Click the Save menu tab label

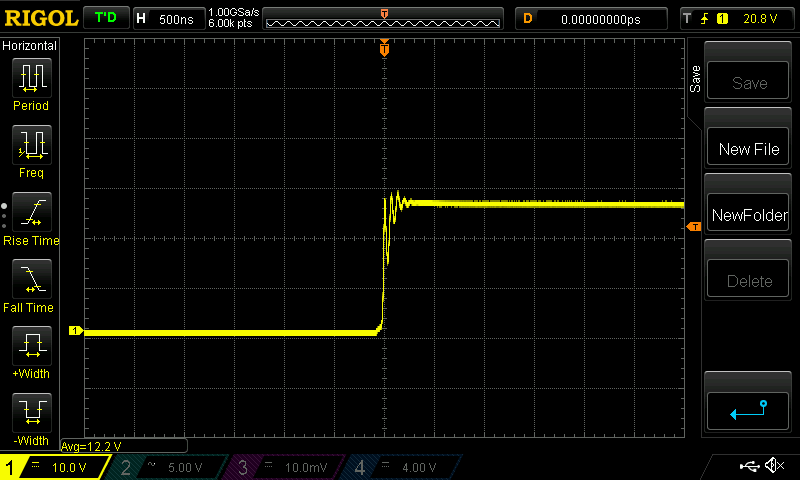coord(696,80)
